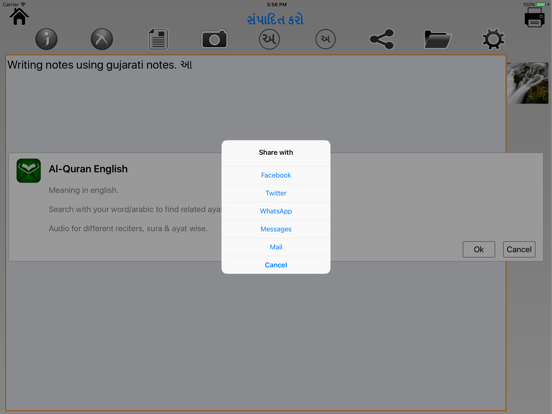Select Messages share option
552x414 pixels.
coord(276,229)
